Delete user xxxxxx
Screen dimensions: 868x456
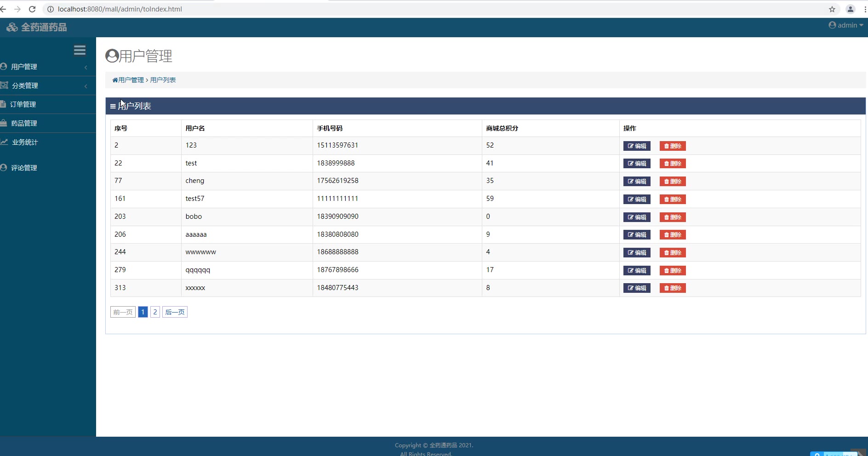click(x=673, y=288)
